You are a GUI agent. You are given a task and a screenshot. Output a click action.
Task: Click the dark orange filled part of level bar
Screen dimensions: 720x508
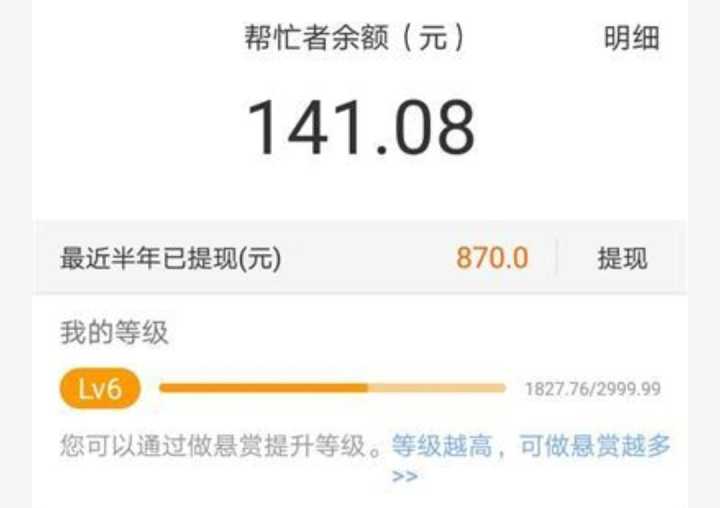(x=263, y=389)
